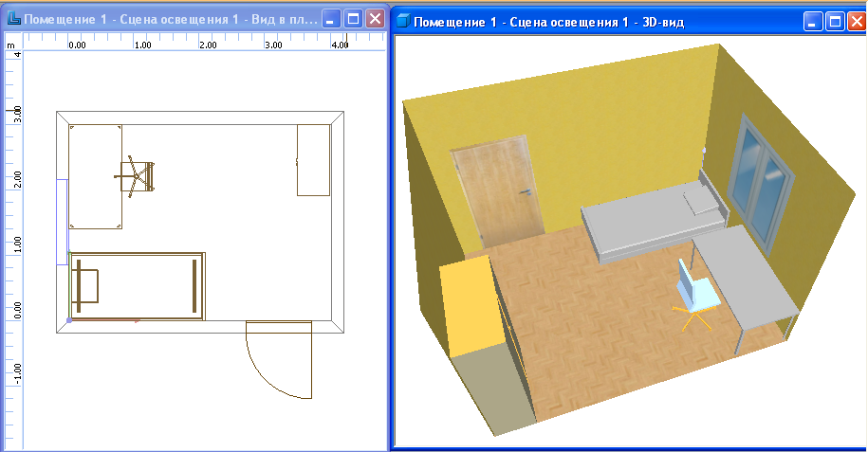Image resolution: width=868 pixels, height=452 pixels.
Task: Click the 2.00 mark on the horizontal ruler
Action: tap(208, 45)
